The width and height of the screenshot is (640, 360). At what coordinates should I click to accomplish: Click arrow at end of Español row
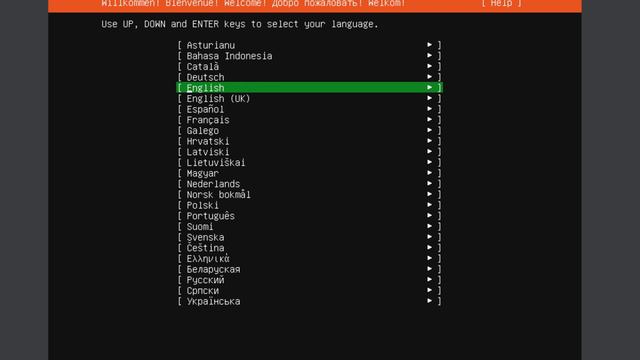429,109
